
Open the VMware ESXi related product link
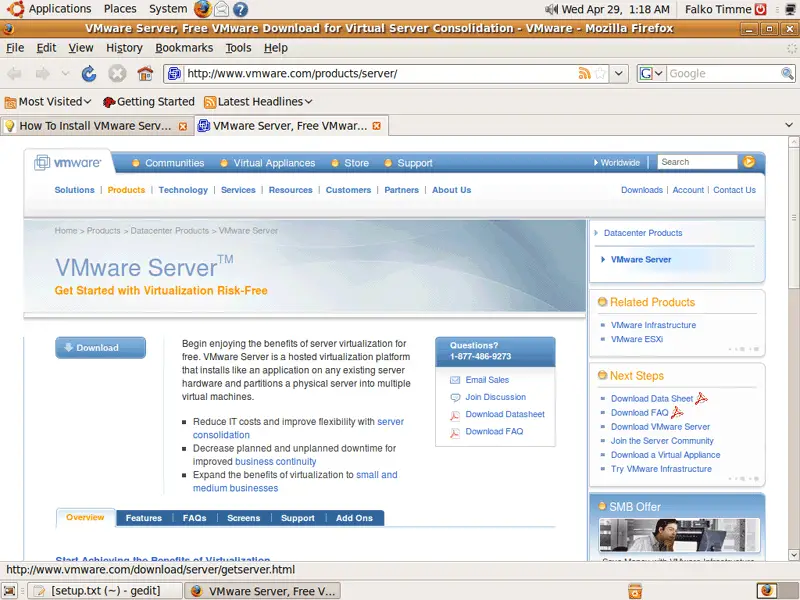coord(637,339)
